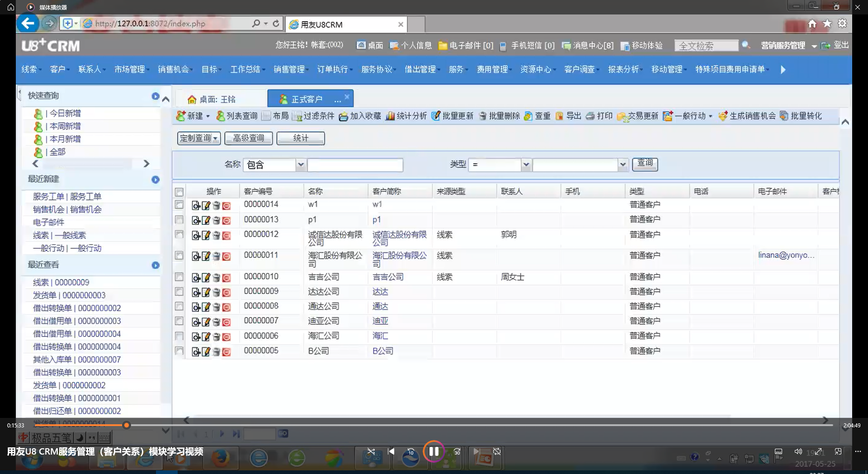This screenshot has height=474, width=868.
Task: Click the full-text search magnifier icon
Action: coord(746,45)
